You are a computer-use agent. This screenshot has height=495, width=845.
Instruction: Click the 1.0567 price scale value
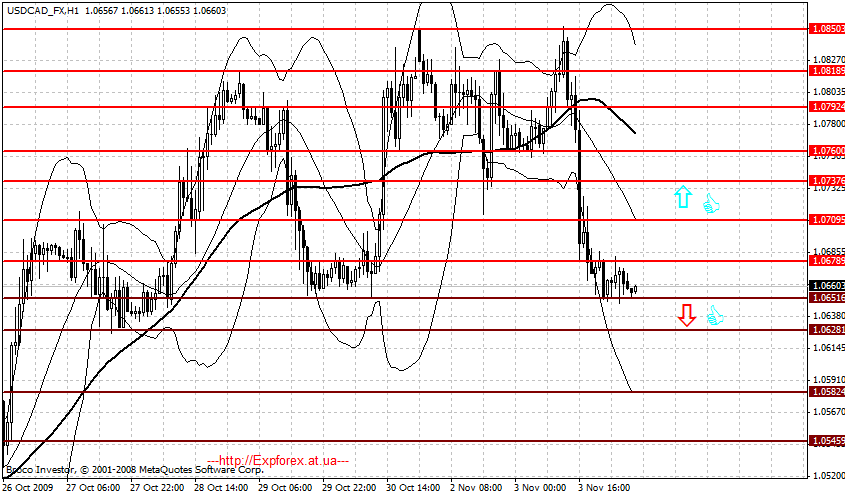828,412
